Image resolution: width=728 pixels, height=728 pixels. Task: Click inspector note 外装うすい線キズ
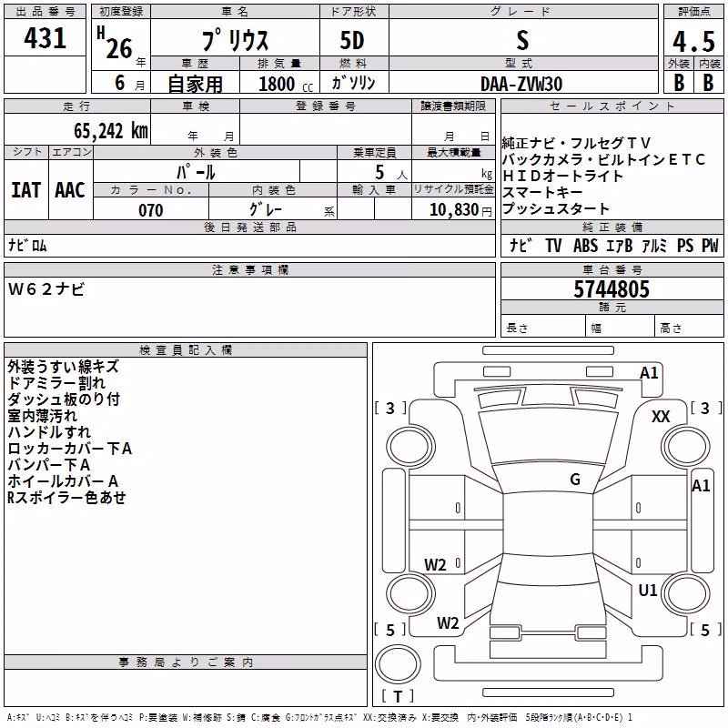pyautogui.click(x=63, y=367)
